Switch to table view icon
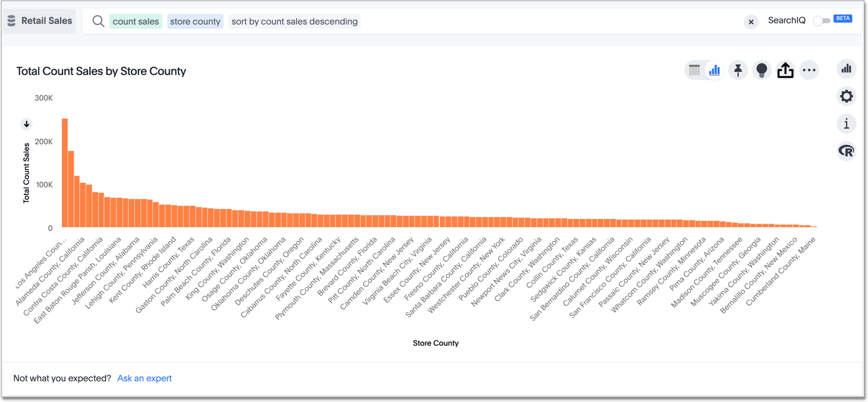 [695, 71]
